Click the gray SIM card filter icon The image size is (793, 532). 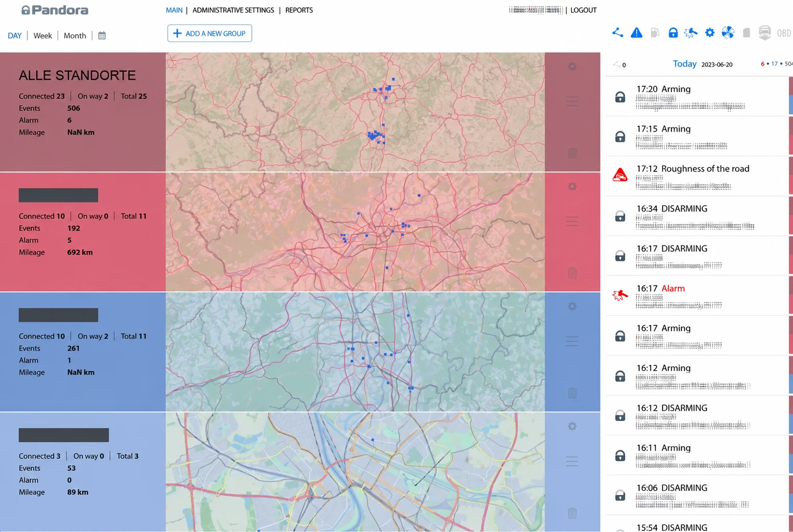click(746, 33)
